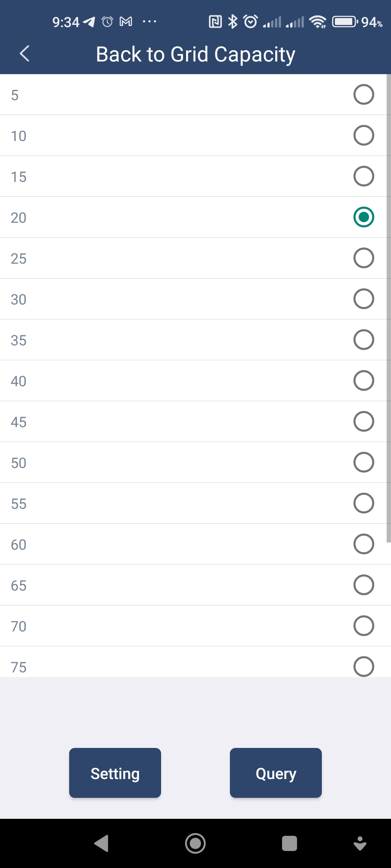This screenshot has height=868, width=391.
Task: Select the 10 capacity radio button
Action: coord(363,135)
